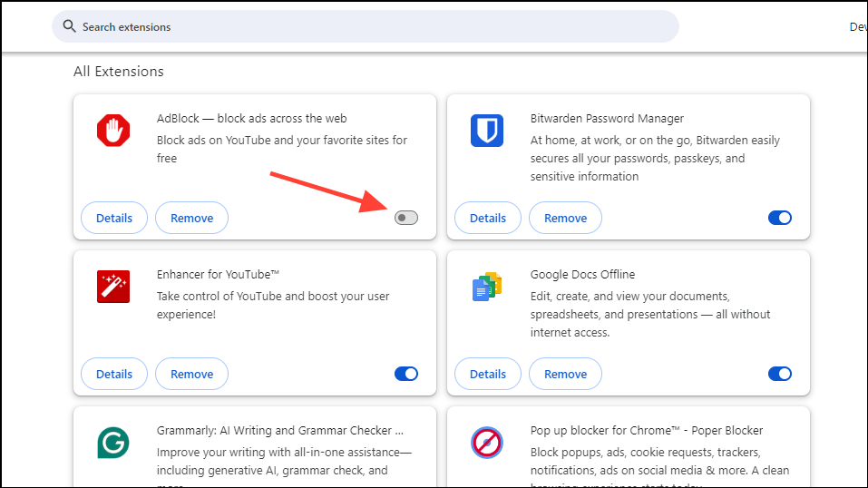Click the Pop up blocker for Chrome title
868x488 pixels.
click(x=647, y=430)
